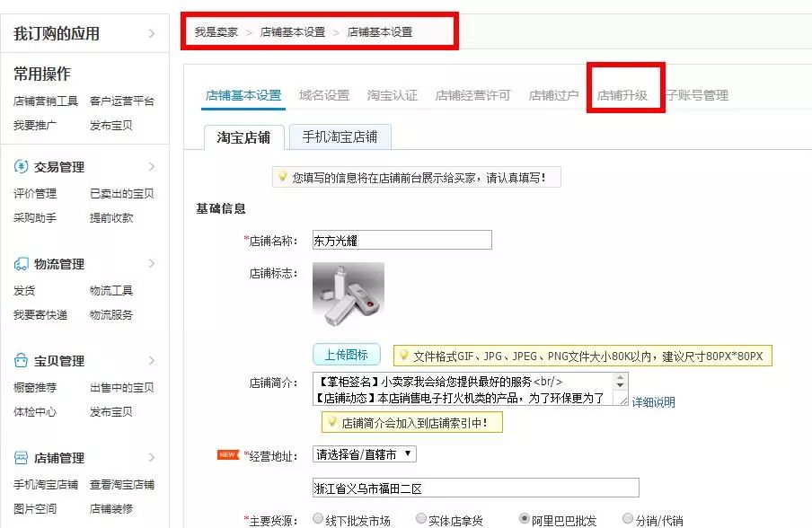Open 已卖出的宝贝 link
This screenshot has width=812, height=528.
(x=121, y=194)
